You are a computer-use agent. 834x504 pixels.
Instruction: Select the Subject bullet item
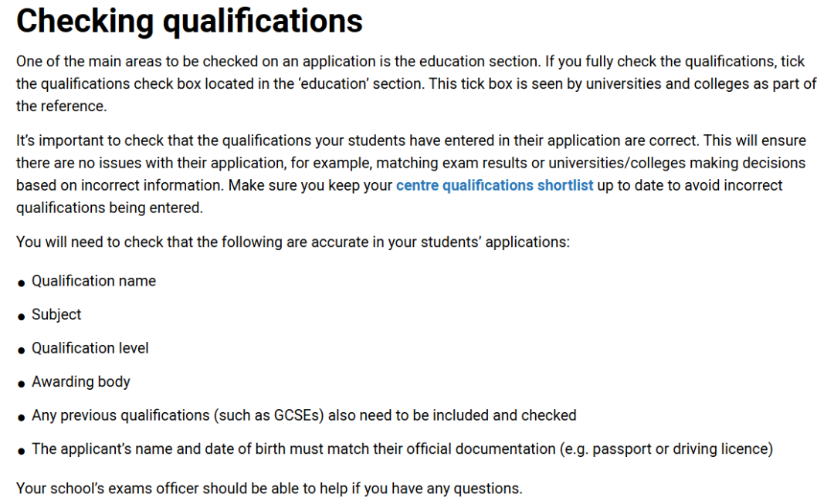click(x=56, y=315)
